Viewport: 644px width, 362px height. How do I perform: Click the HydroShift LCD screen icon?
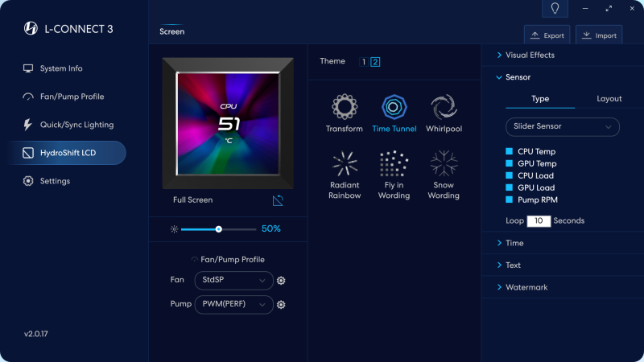click(28, 153)
